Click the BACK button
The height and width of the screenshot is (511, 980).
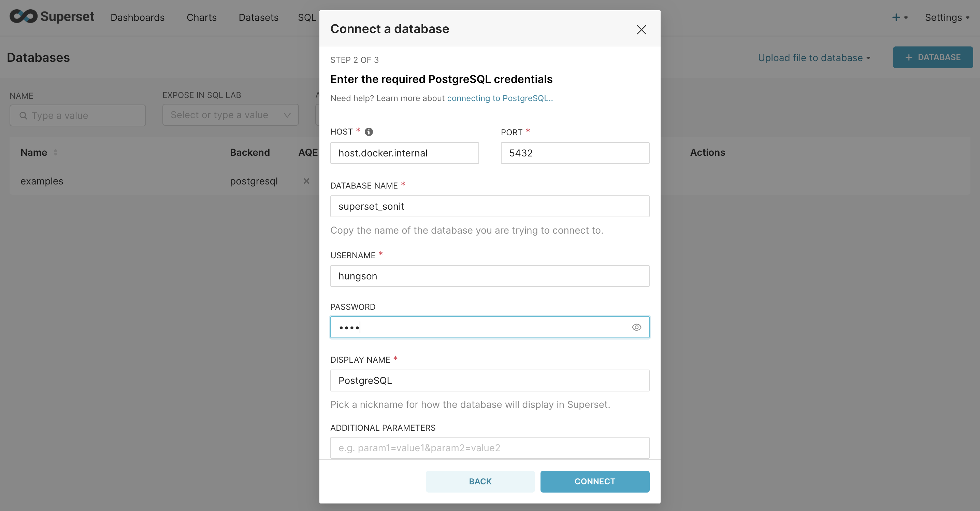point(480,481)
